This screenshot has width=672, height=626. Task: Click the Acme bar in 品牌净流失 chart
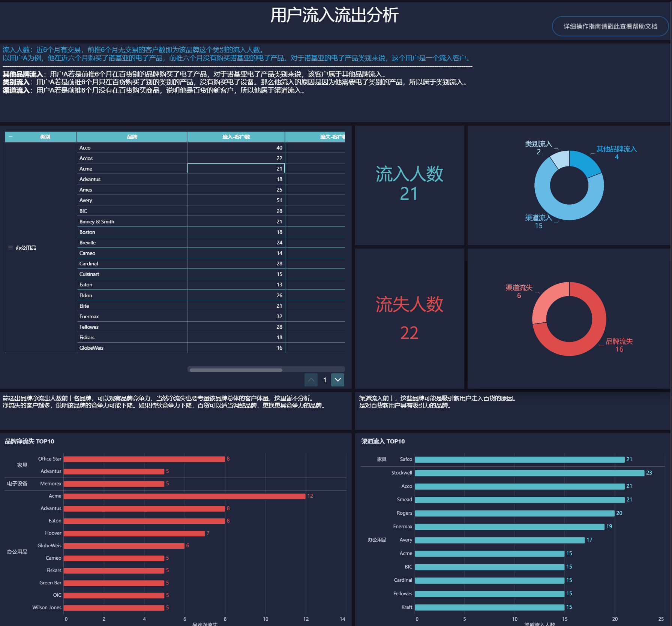(x=184, y=496)
